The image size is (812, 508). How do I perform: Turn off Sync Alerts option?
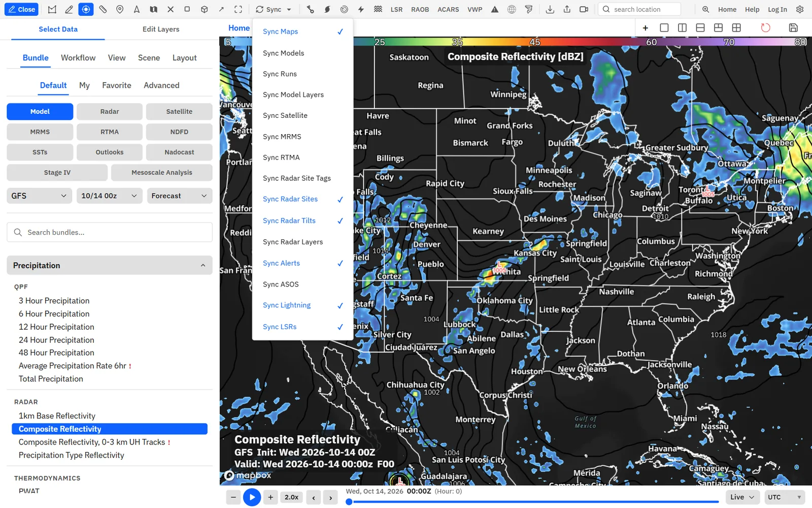pyautogui.click(x=302, y=263)
